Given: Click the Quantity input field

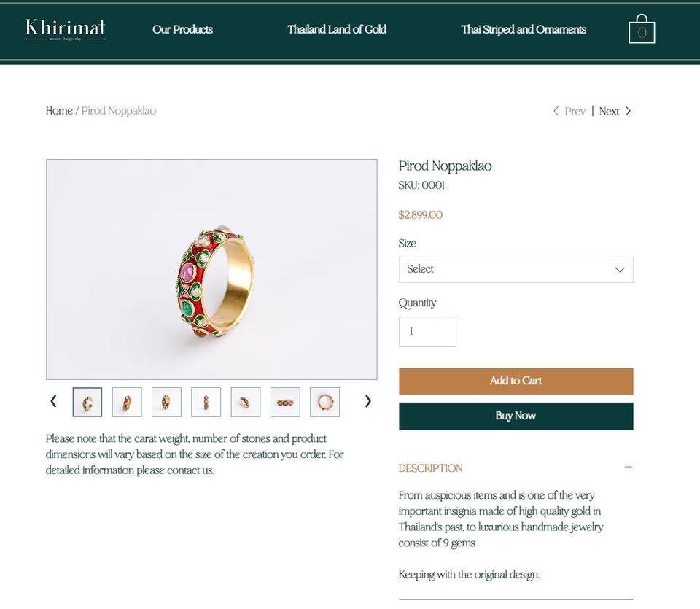Looking at the screenshot, I should click(x=427, y=332).
